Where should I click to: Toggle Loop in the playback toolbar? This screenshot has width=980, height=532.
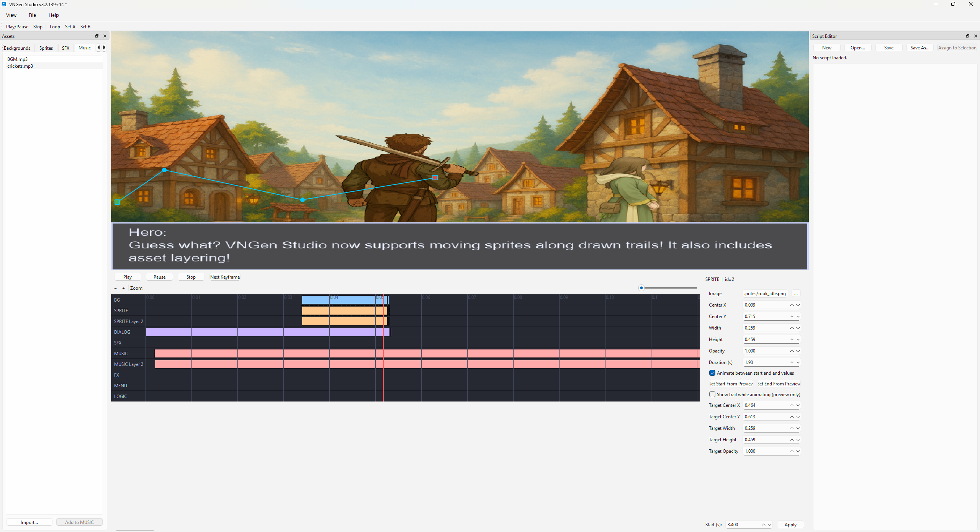point(55,27)
